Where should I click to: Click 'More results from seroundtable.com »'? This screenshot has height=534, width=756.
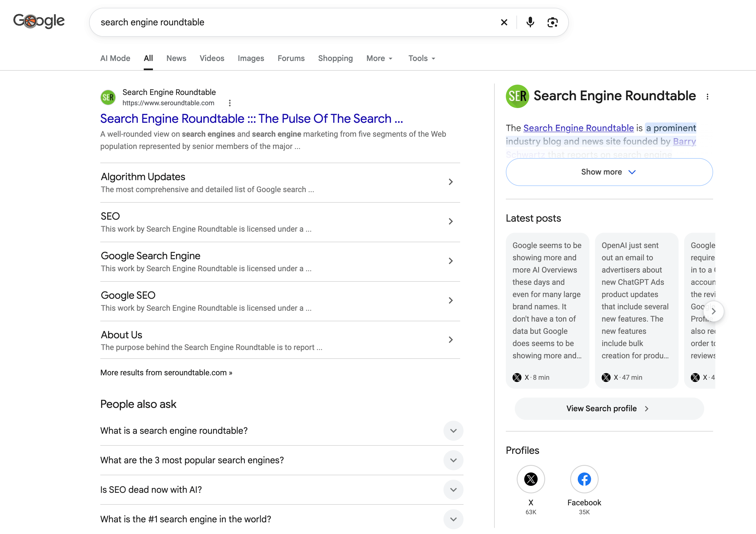[x=166, y=373]
